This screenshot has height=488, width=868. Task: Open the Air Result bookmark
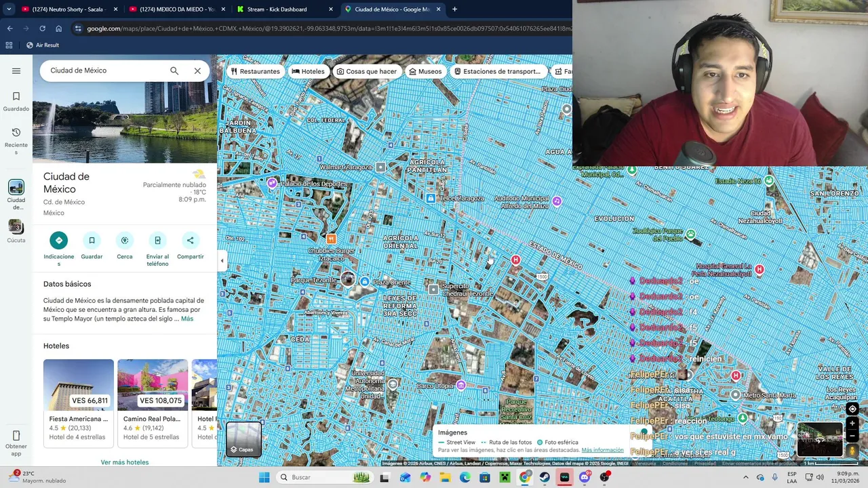pos(42,45)
